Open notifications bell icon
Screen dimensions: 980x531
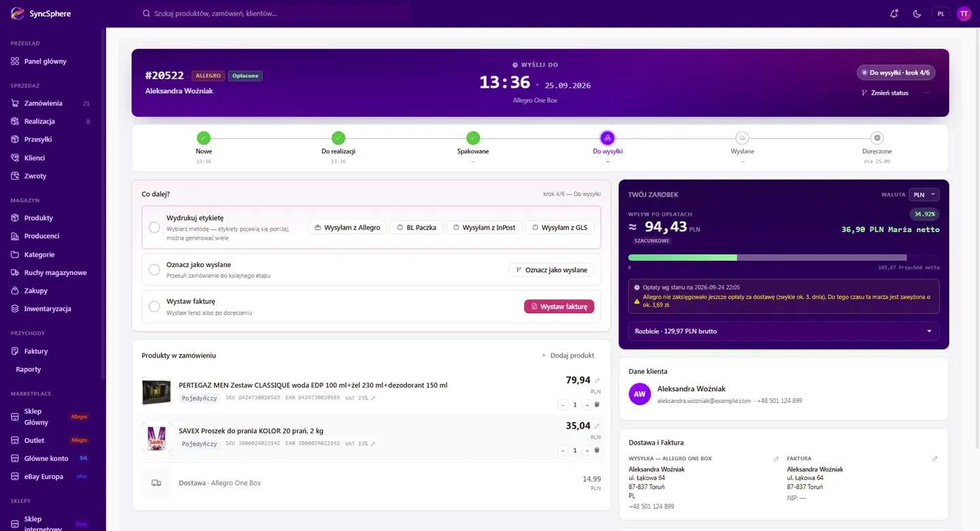point(894,14)
